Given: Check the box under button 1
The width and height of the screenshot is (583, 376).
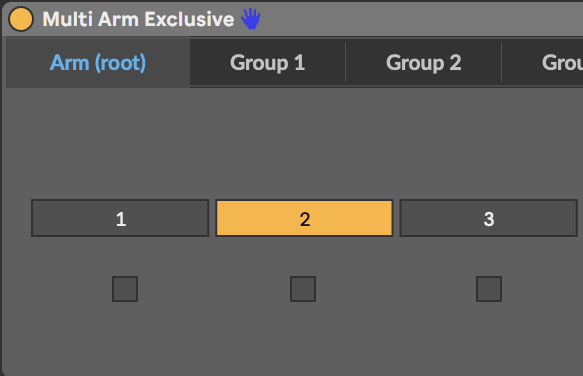Looking at the screenshot, I should 125,289.
